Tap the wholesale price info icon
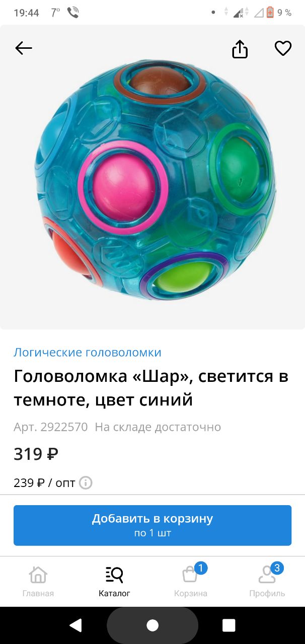Viewport: 305px width, 644px height. [x=86, y=483]
